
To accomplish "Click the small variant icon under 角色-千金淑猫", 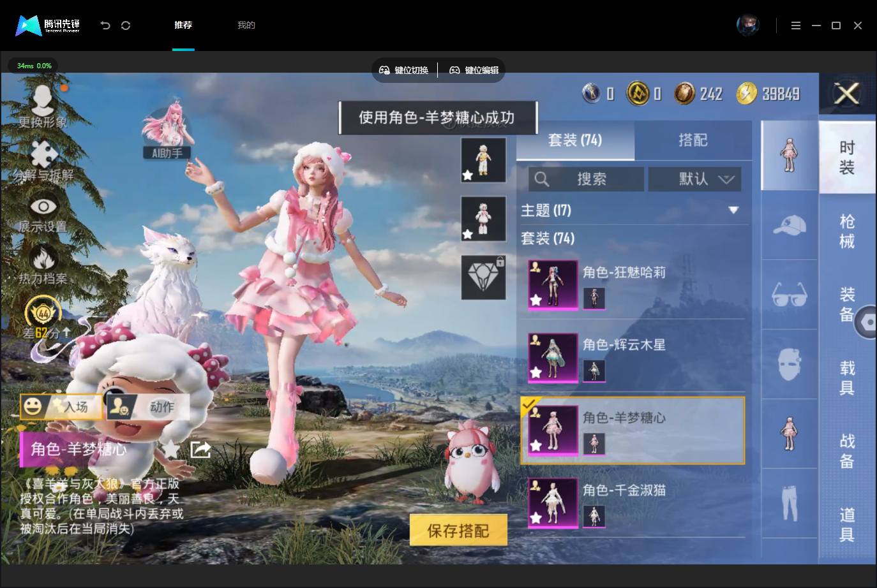I will [x=594, y=516].
